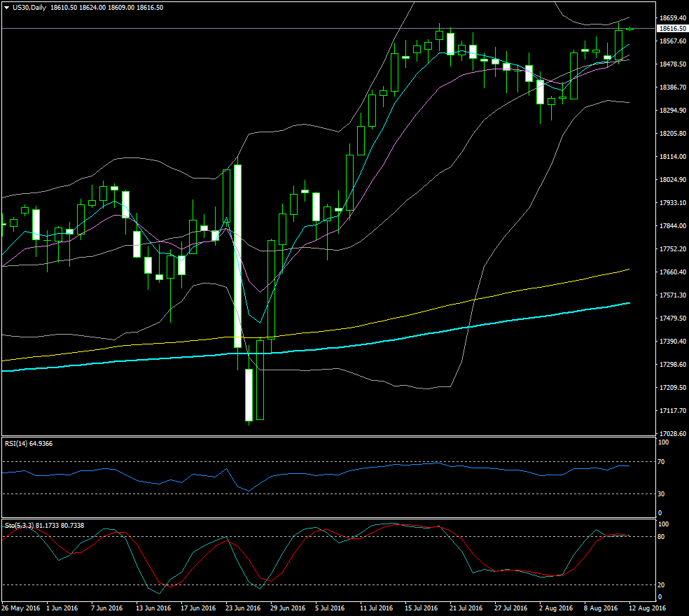Click the 27 Jul 2016 date label
Screen dimensions: 689x616
point(511,608)
